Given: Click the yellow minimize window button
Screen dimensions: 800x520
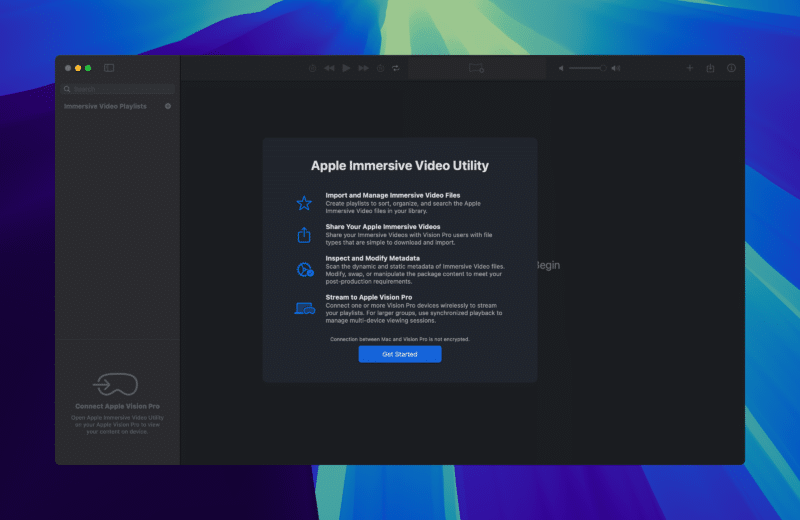Looking at the screenshot, I should coord(78,68).
